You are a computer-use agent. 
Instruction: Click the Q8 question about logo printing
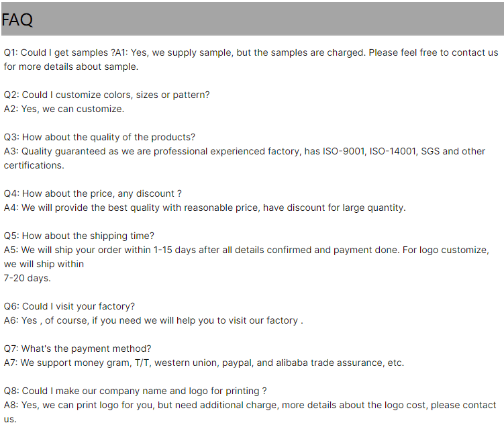tap(135, 391)
